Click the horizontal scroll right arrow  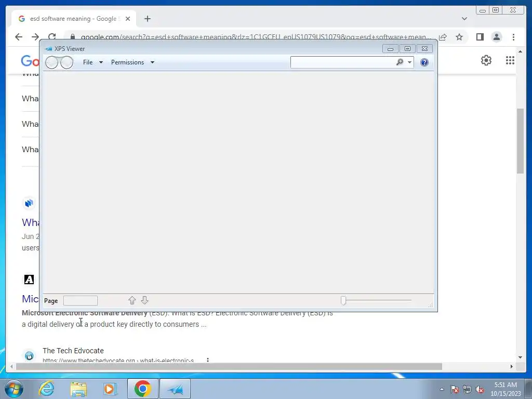(x=512, y=366)
